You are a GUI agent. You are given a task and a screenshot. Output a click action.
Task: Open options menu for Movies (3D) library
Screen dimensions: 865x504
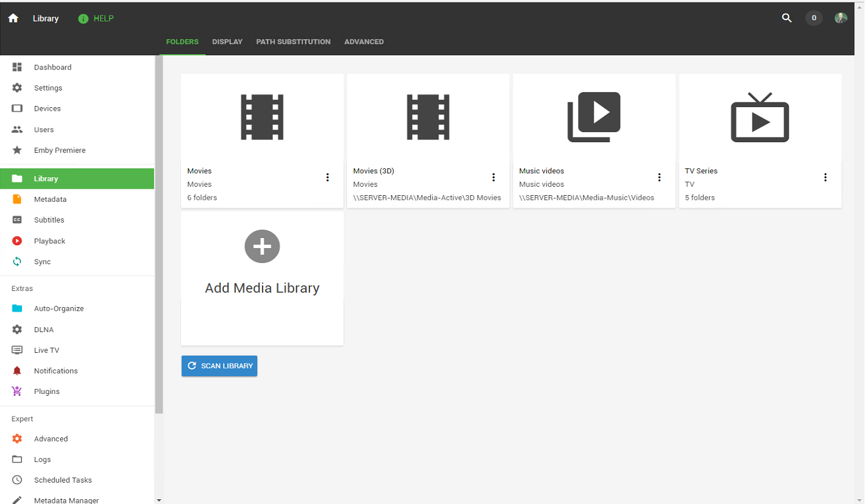coord(494,177)
